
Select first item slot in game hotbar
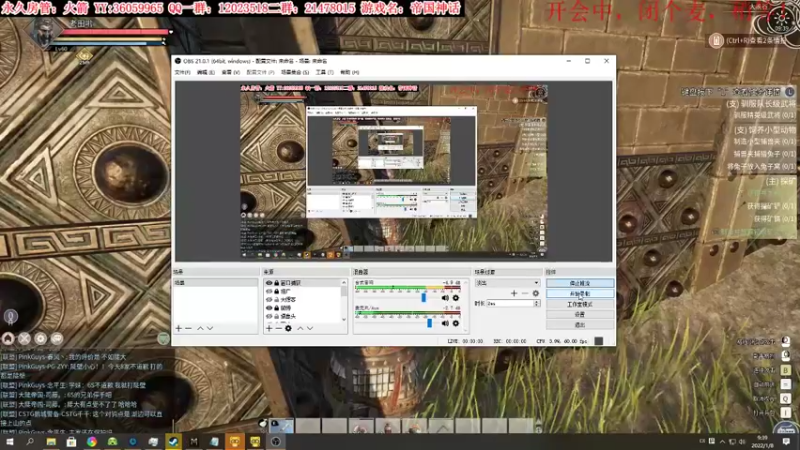click(282, 426)
